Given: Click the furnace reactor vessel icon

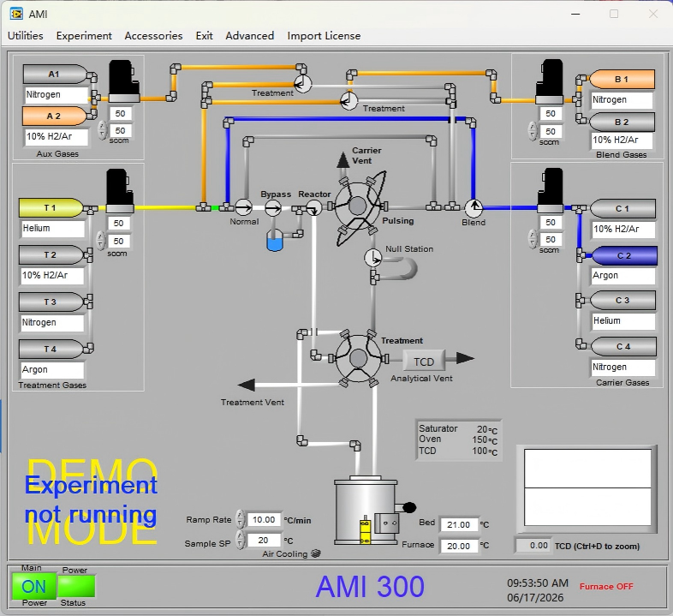Looking at the screenshot, I should 366,511.
